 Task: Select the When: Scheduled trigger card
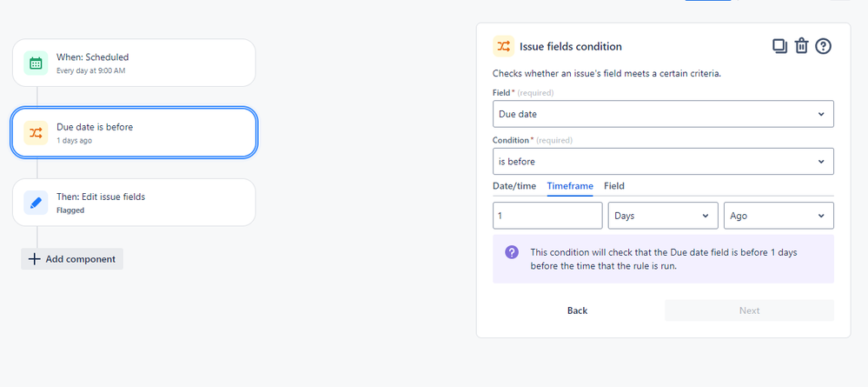click(x=134, y=63)
